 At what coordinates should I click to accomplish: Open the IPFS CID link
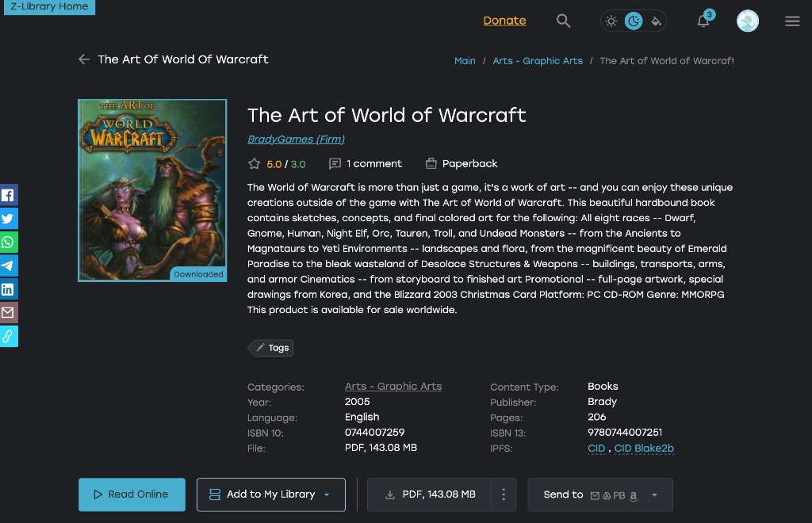tap(596, 449)
